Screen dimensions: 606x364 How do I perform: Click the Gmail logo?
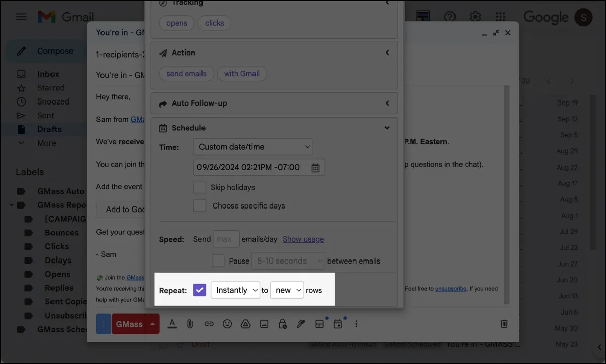tap(66, 17)
